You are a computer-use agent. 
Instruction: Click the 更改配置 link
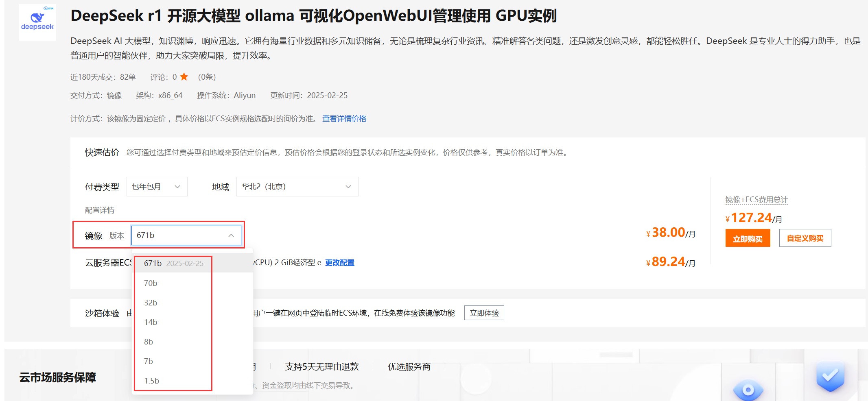coord(340,263)
